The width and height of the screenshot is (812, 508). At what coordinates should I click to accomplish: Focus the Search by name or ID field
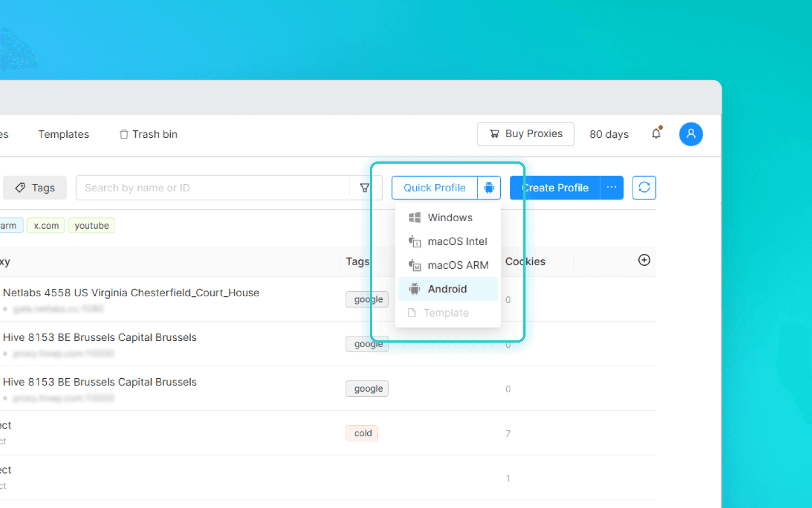(x=213, y=188)
